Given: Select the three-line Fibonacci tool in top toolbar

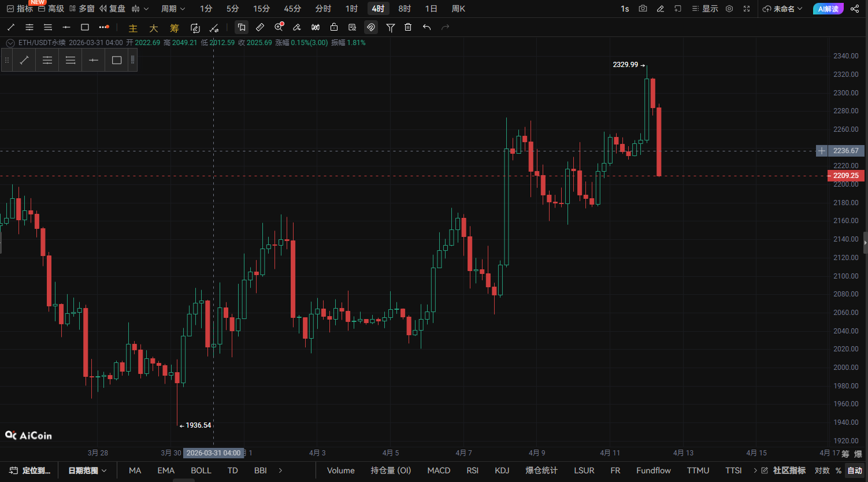Looking at the screenshot, I should [48, 27].
